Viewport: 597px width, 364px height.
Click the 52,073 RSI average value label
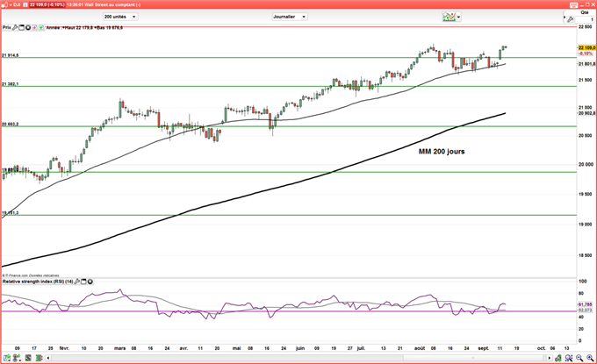586,310
